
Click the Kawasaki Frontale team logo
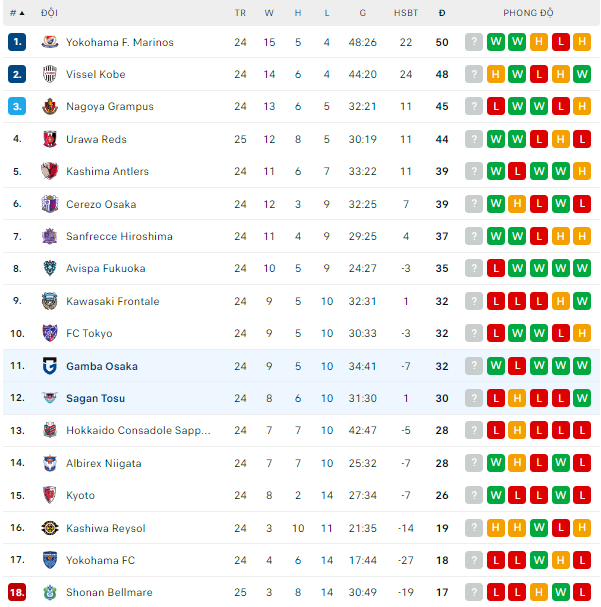click(50, 301)
